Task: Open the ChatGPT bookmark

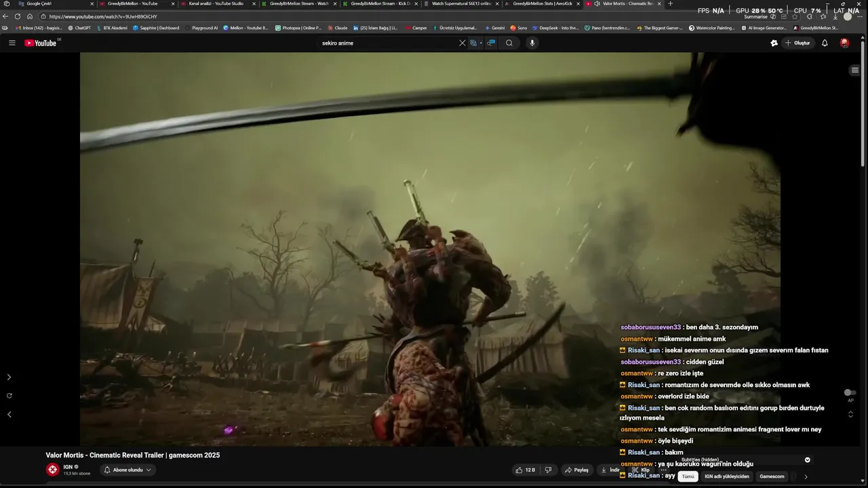Action: pos(79,28)
